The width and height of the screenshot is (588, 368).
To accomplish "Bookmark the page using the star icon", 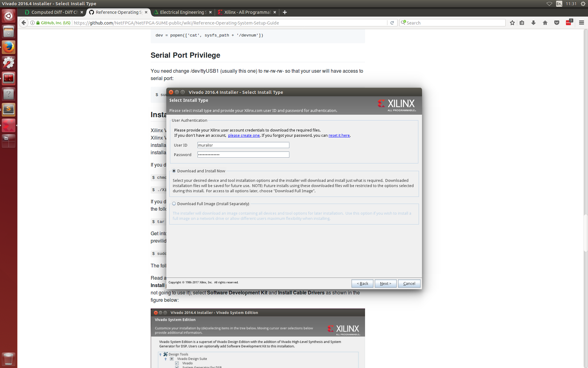I will [512, 23].
